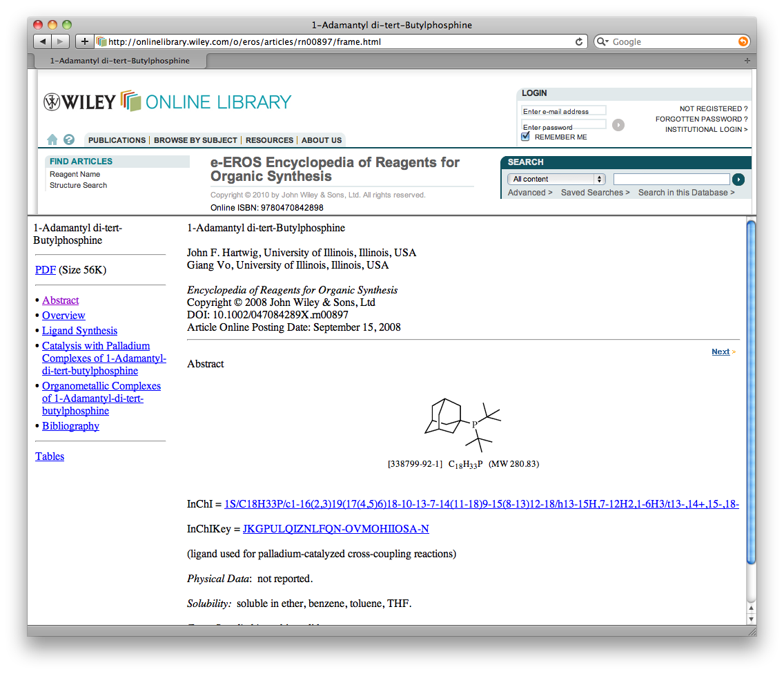
Task: Click the site favicon in the address bar
Action: [101, 41]
